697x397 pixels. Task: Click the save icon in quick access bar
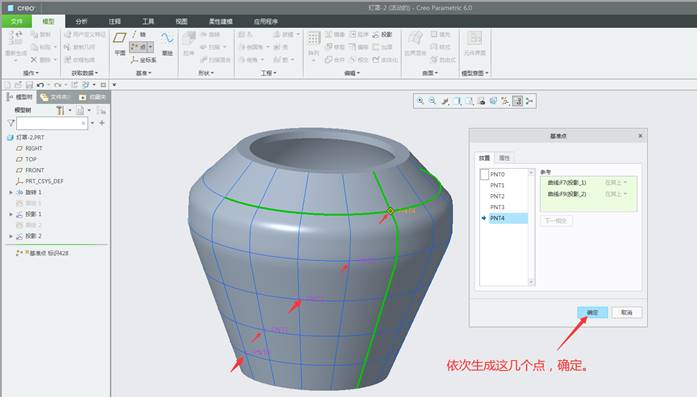[29, 84]
